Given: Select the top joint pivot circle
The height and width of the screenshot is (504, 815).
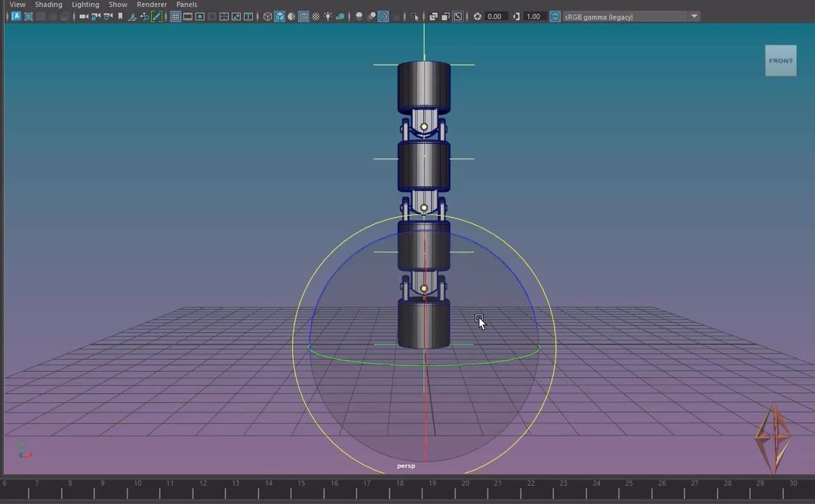Looking at the screenshot, I should point(424,127).
